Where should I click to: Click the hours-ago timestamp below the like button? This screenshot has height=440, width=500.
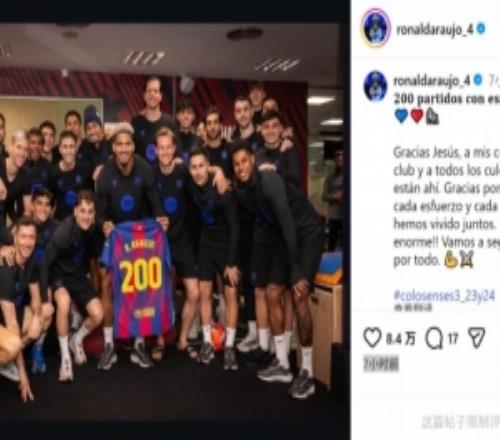tap(381, 364)
